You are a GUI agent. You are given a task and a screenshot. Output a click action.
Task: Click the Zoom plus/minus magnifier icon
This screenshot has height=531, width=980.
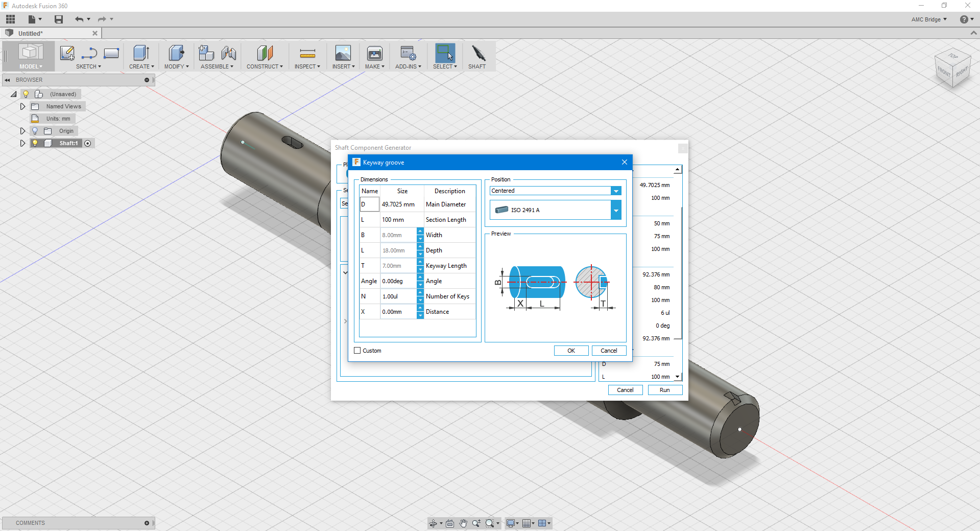(476, 523)
